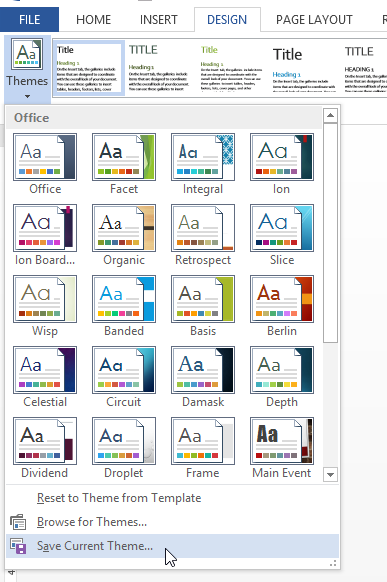Switch to the HOME tab

(94, 19)
